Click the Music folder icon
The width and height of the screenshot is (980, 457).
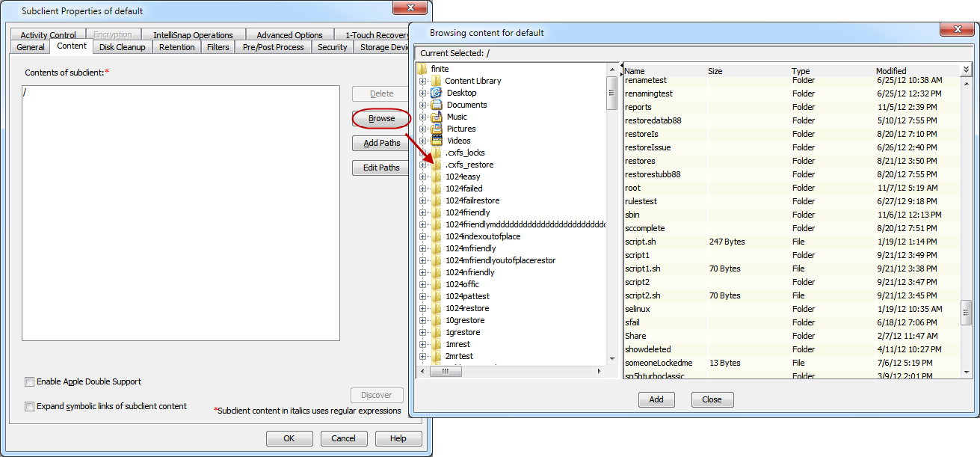[x=437, y=117]
